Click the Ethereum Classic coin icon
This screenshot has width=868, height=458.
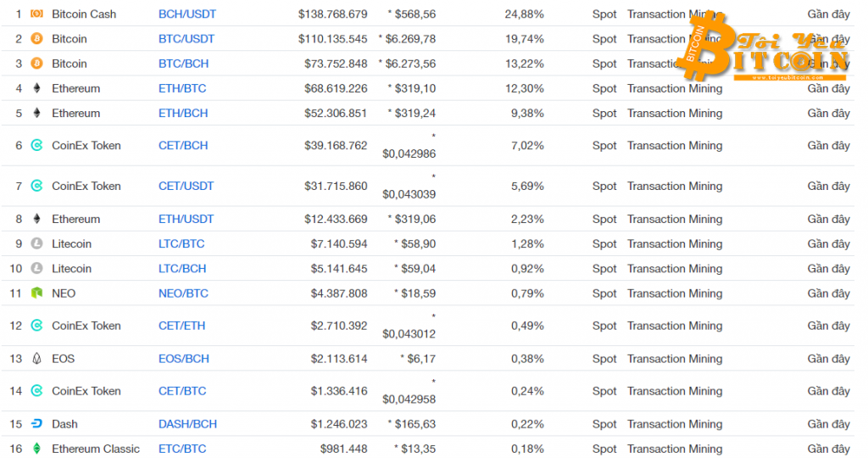tap(36, 449)
